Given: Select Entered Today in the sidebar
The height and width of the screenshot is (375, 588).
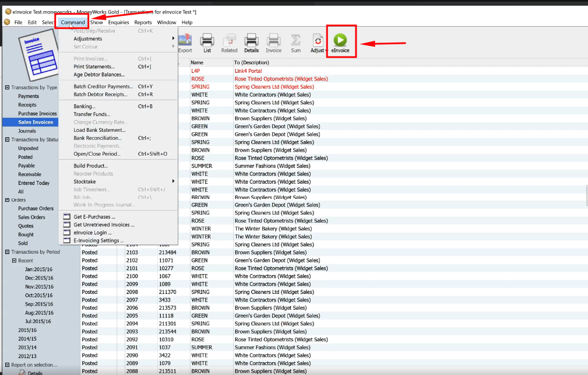Looking at the screenshot, I should [x=34, y=183].
